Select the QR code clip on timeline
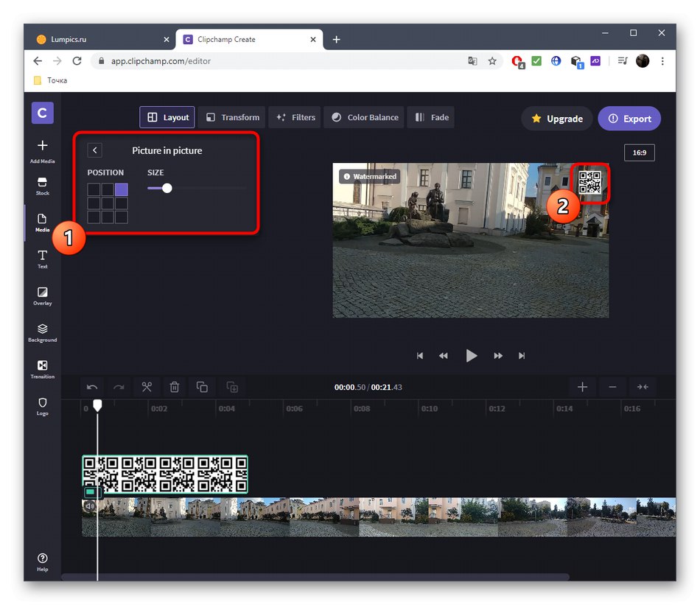 pyautogui.click(x=165, y=474)
